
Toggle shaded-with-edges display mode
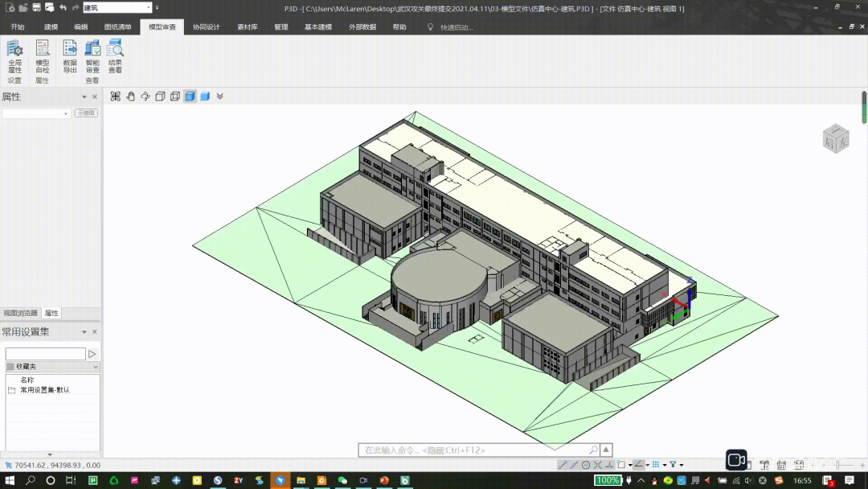coord(190,97)
